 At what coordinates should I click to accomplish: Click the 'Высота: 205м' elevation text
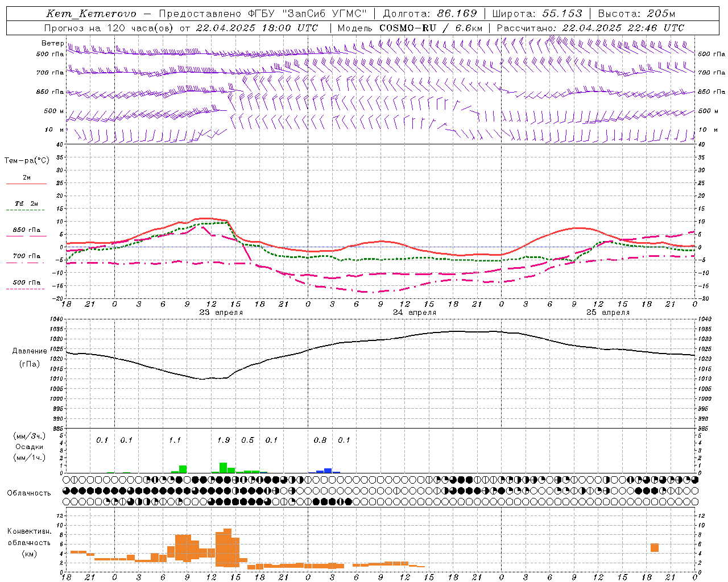pos(636,14)
